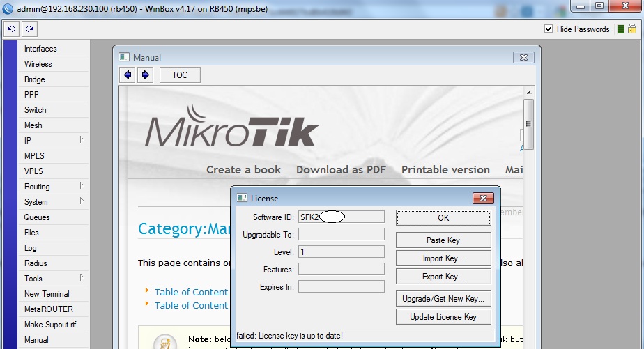Screen dimensions: 644x349
Task: Click OK in License dialog
Action: point(443,217)
